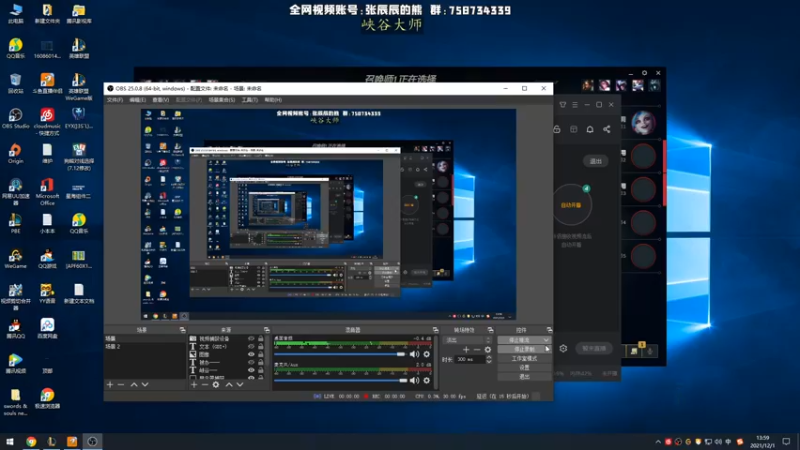Add a new scene with the plus icon

click(110, 384)
